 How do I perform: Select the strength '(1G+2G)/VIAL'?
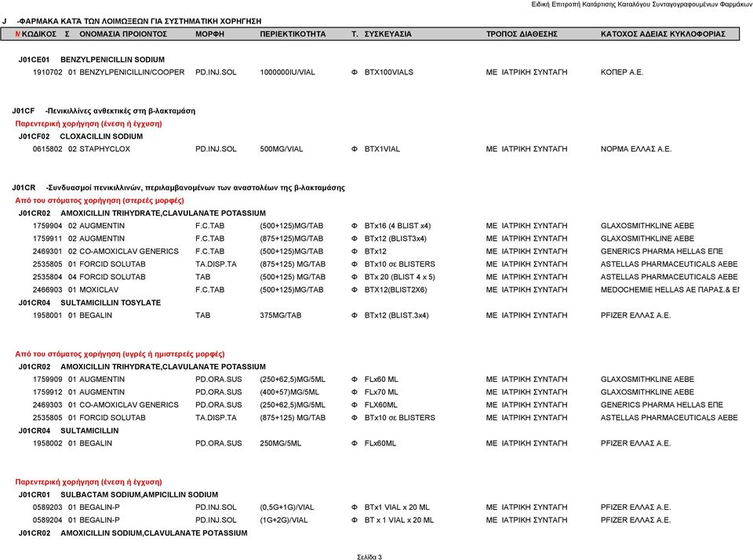284,520
